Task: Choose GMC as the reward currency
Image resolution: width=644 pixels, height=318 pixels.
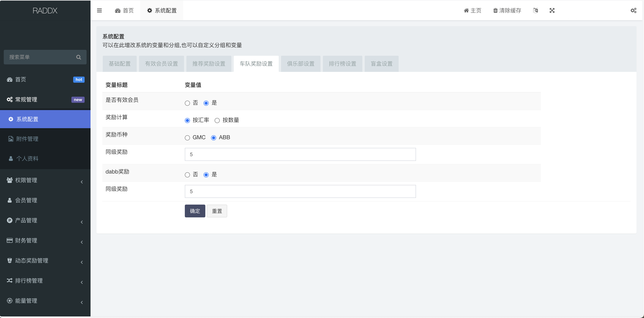Action: pos(187,137)
